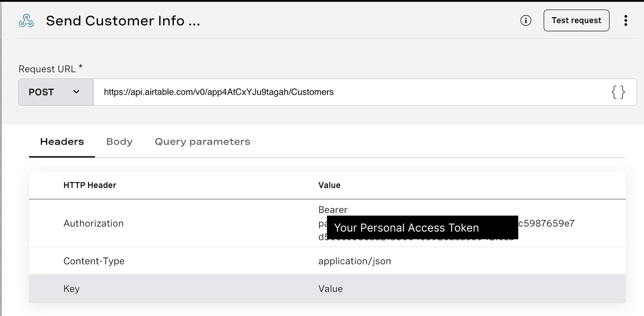Click the webhook icon beside the title
Screen dimensions: 644x316
26,21
